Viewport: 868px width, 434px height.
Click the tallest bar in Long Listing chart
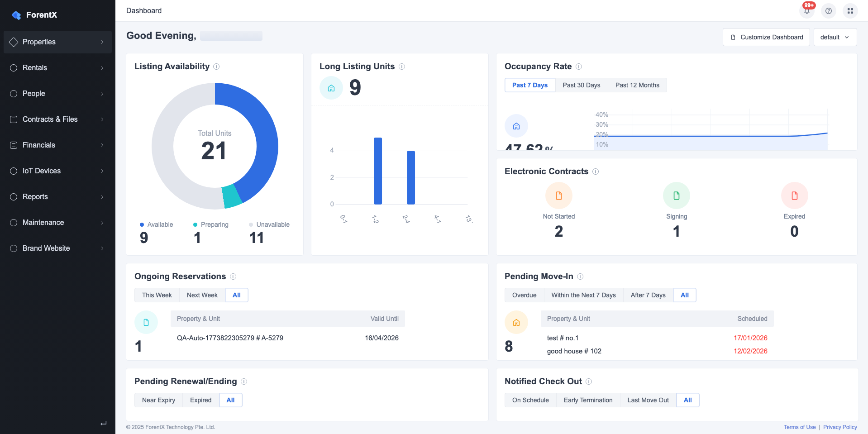[378, 171]
